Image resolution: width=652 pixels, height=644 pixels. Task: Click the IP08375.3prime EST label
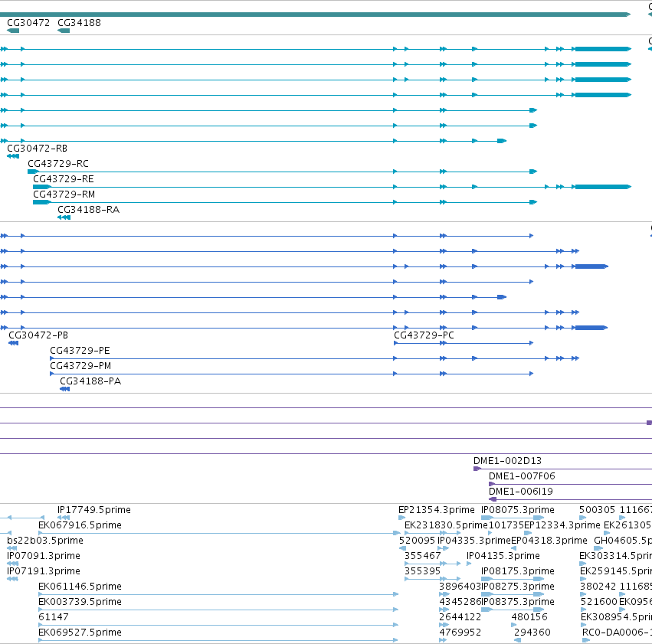tap(518, 602)
